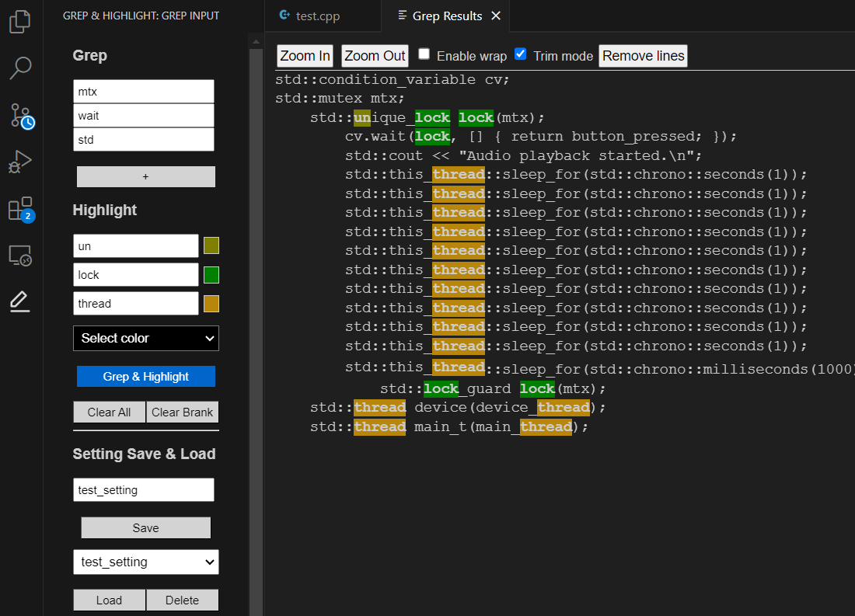Click the 'main_t(main_thread)' result line

[449, 426]
